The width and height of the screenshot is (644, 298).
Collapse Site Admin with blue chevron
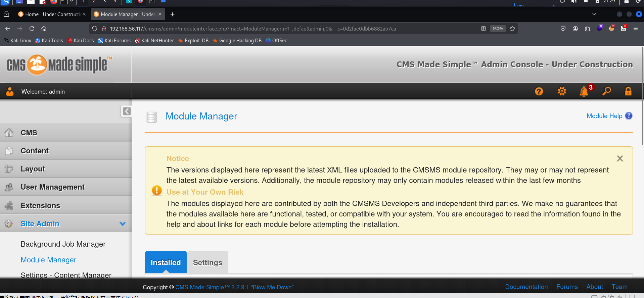click(123, 224)
